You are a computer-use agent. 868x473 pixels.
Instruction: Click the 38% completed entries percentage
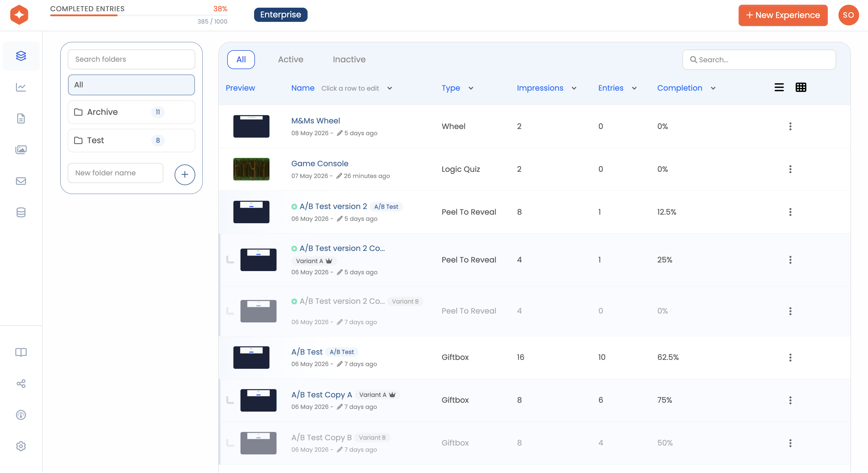pyautogui.click(x=220, y=9)
